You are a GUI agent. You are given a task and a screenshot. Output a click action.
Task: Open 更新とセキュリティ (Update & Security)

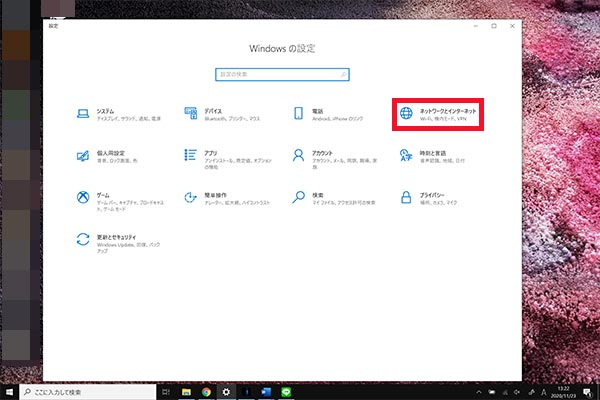point(112,240)
